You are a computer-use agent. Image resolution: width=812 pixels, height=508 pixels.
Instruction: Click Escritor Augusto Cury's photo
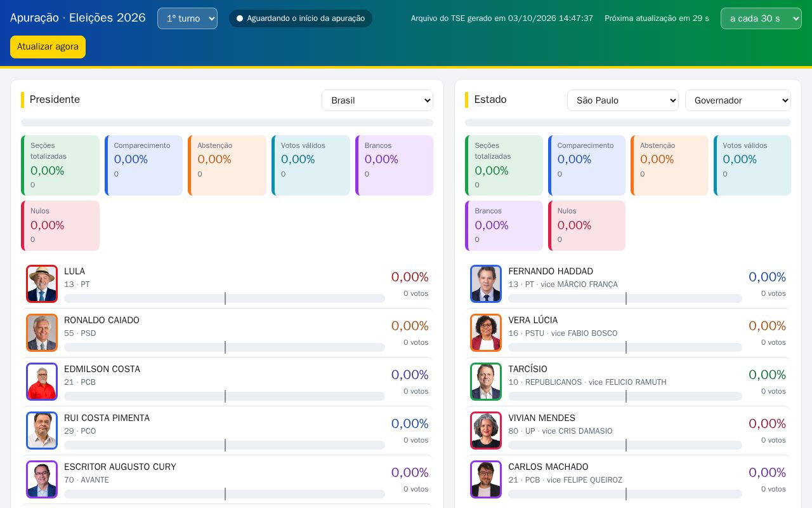42,479
